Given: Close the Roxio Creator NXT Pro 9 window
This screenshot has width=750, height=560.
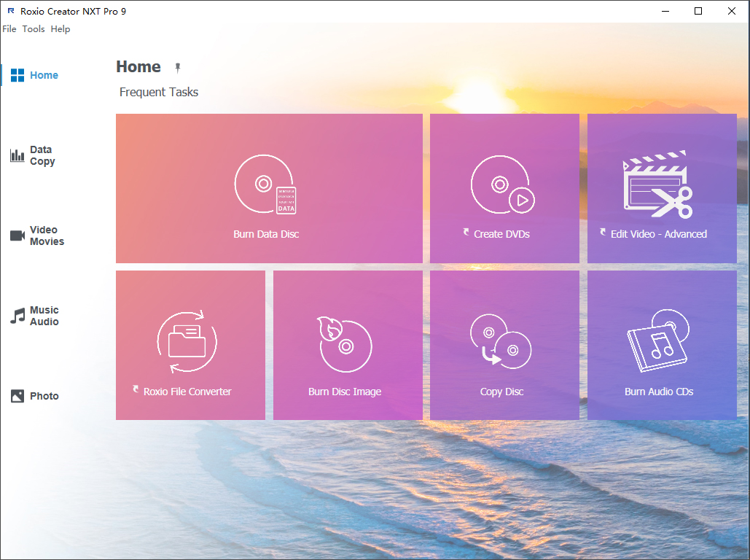Looking at the screenshot, I should (731, 11).
